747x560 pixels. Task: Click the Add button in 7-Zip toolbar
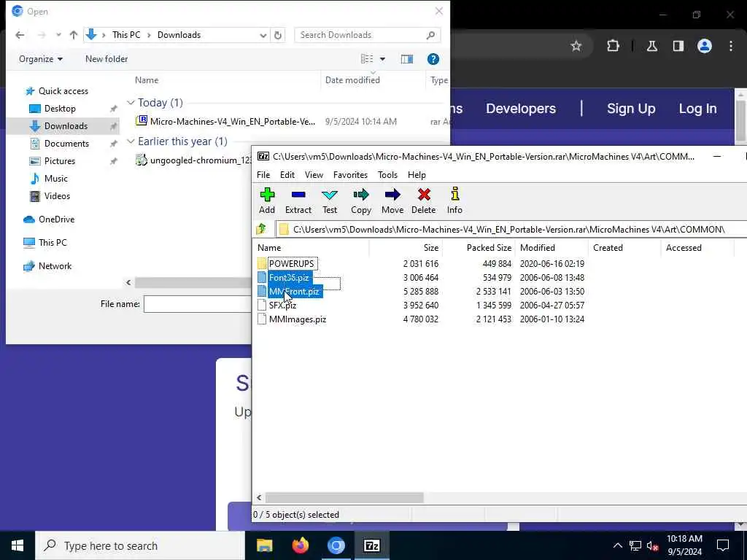(x=267, y=201)
